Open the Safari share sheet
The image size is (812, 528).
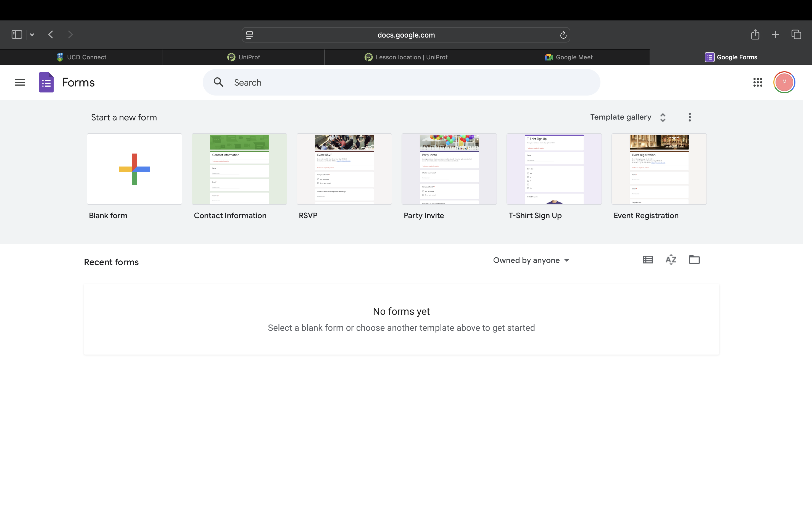(755, 35)
